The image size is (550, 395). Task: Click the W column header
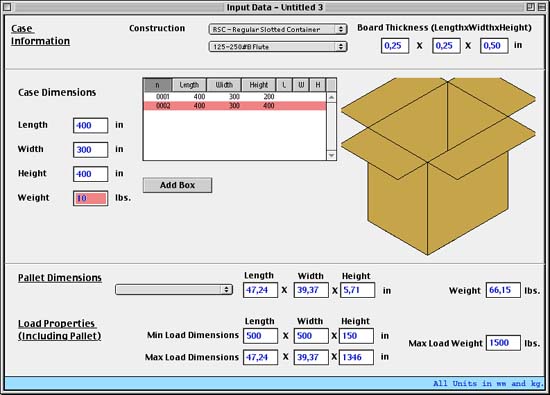301,85
